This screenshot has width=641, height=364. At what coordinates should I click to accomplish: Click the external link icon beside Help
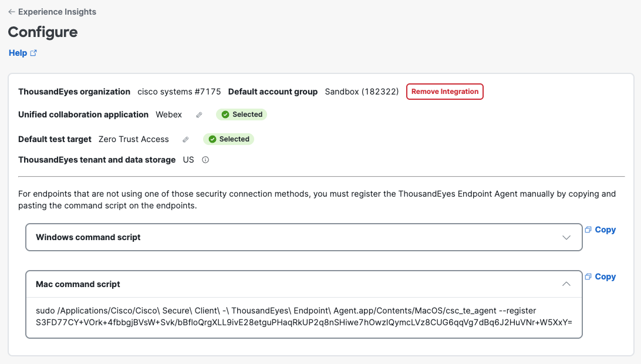33,53
